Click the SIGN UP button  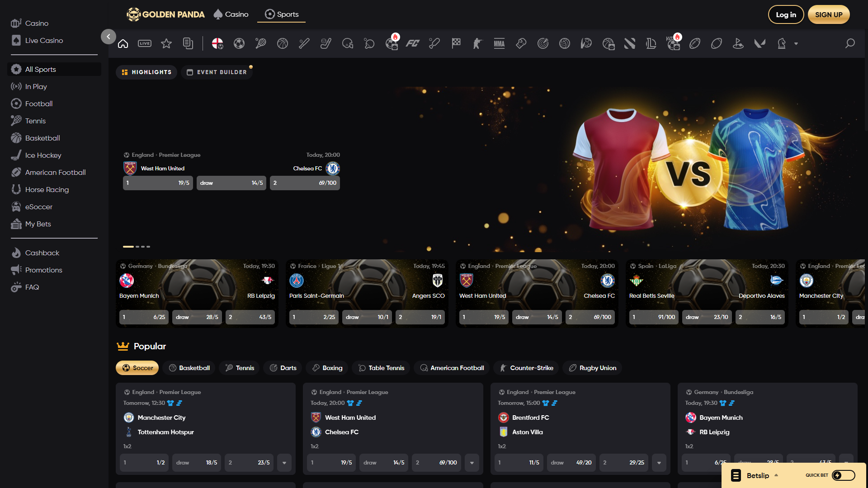(829, 14)
